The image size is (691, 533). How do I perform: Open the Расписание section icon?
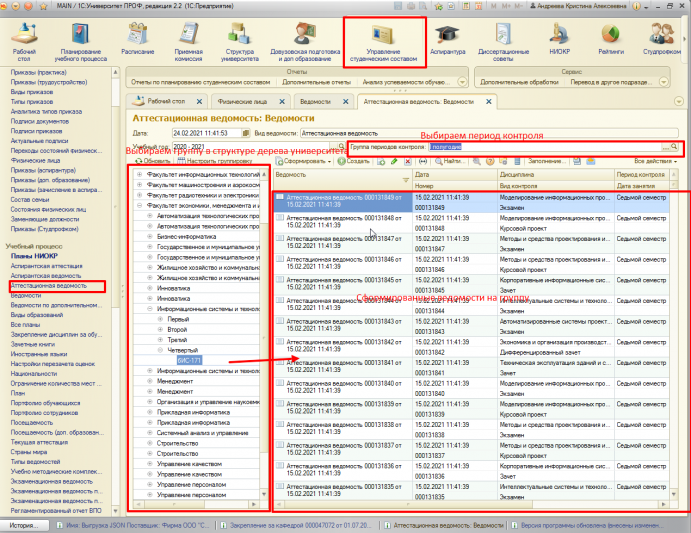pos(137,39)
